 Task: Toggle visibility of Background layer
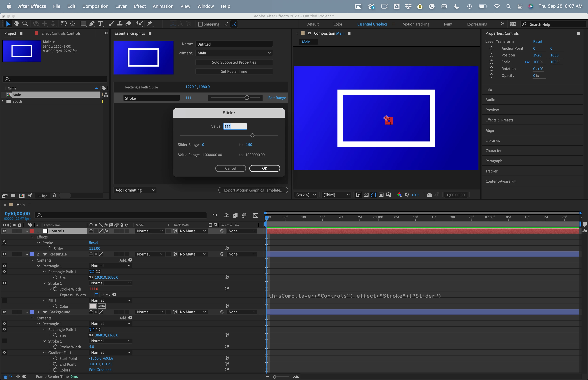[x=4, y=312]
